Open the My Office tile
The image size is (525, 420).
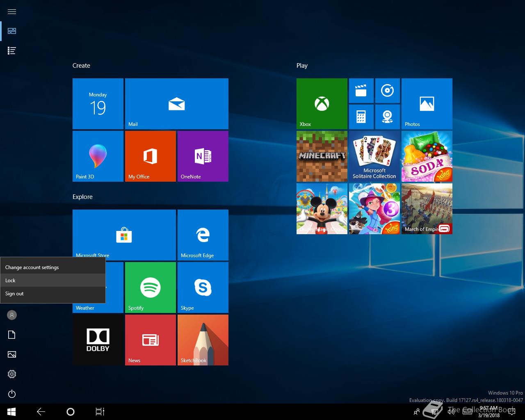[151, 156]
